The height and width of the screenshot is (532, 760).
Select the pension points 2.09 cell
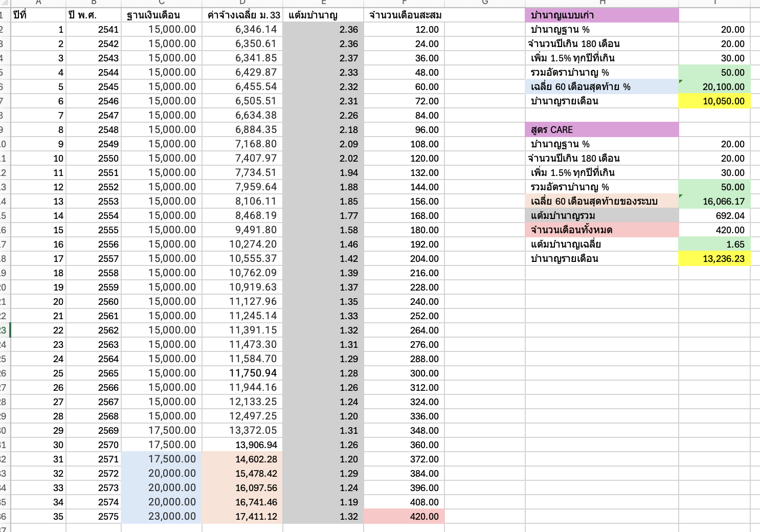[323, 144]
